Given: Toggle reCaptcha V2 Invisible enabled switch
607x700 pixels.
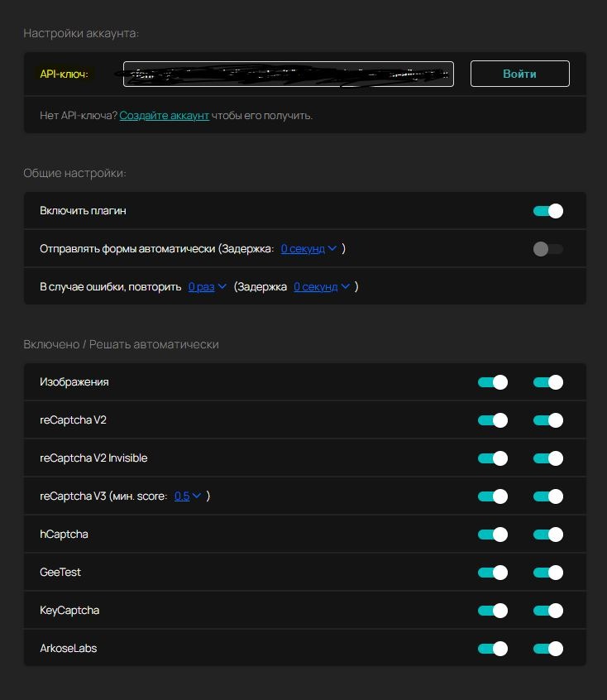Looking at the screenshot, I should pos(493,458).
